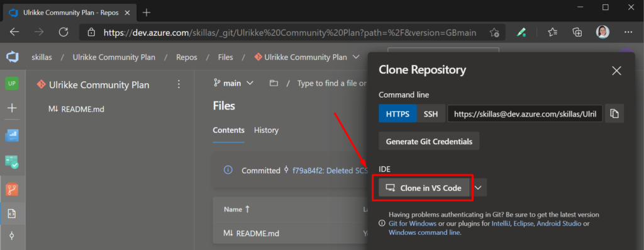Click Ulrikke Community Plan project breadcrumb
Screen dimensions: 644x250
pyautogui.click(x=114, y=57)
